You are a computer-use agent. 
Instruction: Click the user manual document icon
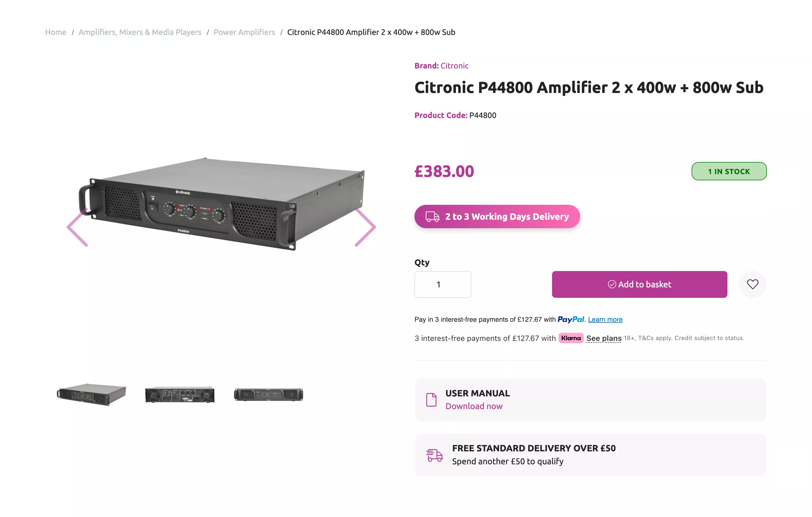(431, 400)
